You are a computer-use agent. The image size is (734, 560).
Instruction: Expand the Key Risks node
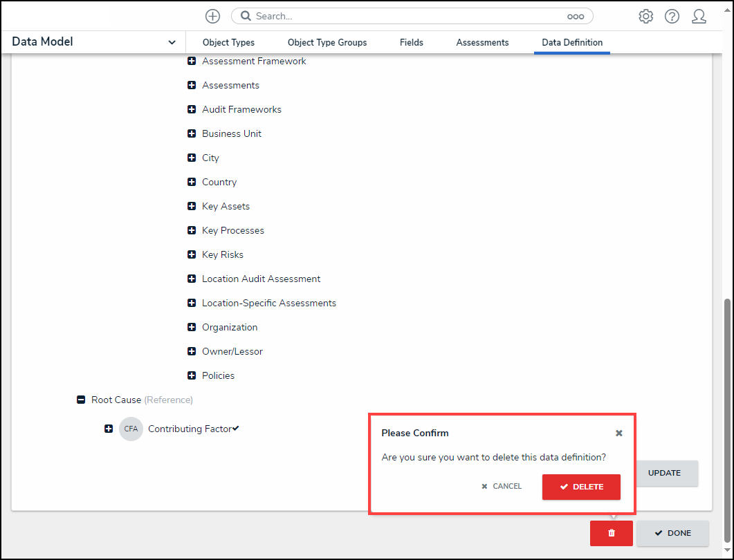pyautogui.click(x=192, y=255)
